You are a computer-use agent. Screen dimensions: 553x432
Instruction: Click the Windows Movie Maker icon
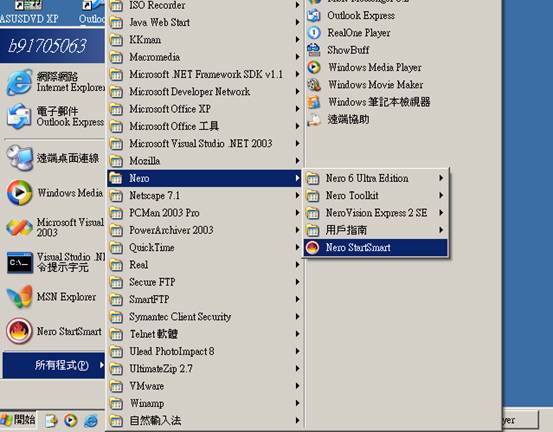coord(314,85)
